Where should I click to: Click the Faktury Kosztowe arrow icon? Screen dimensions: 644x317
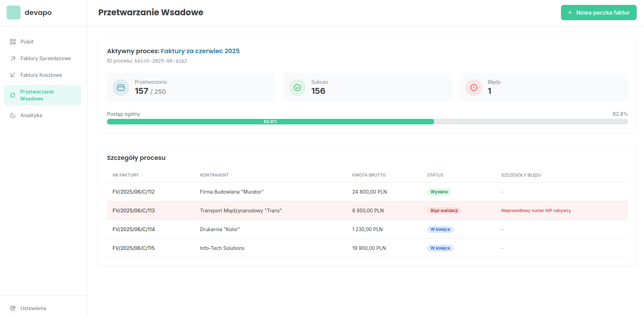13,75
